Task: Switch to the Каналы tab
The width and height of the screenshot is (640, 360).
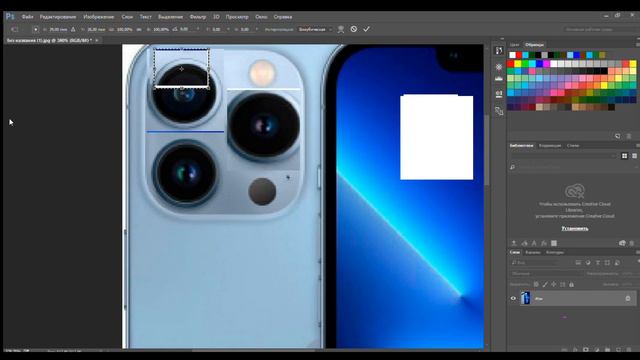Action: [533, 252]
